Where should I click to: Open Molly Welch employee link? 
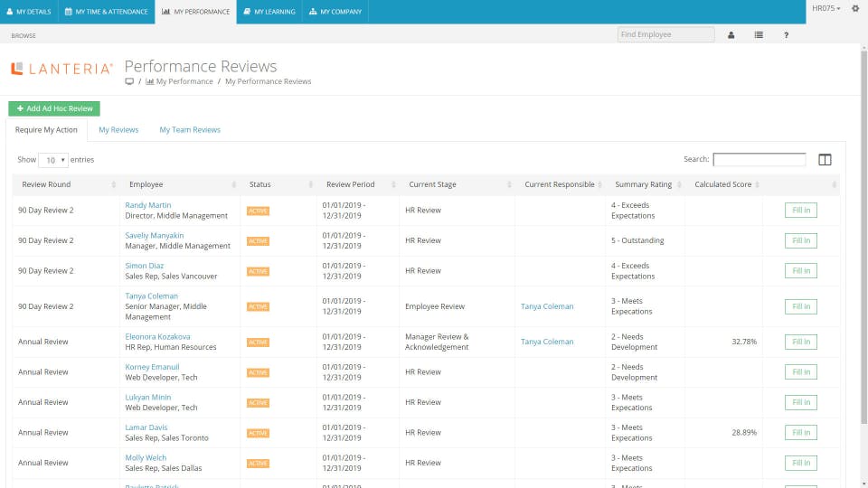[x=146, y=457]
